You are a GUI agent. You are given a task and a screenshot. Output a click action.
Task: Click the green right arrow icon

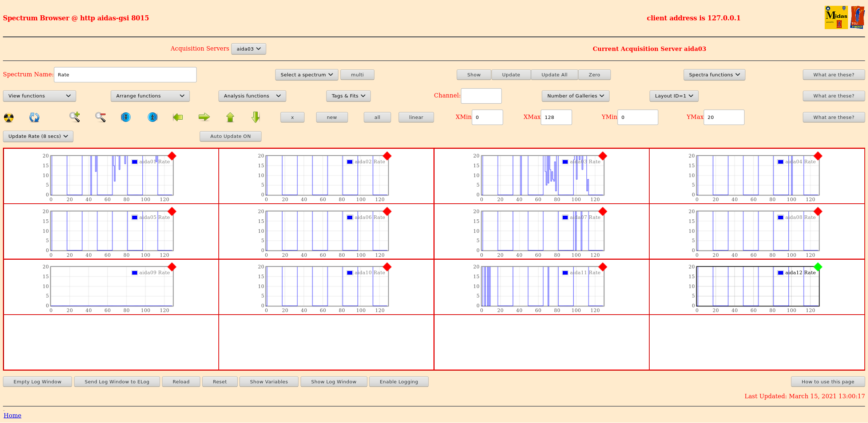pos(204,117)
